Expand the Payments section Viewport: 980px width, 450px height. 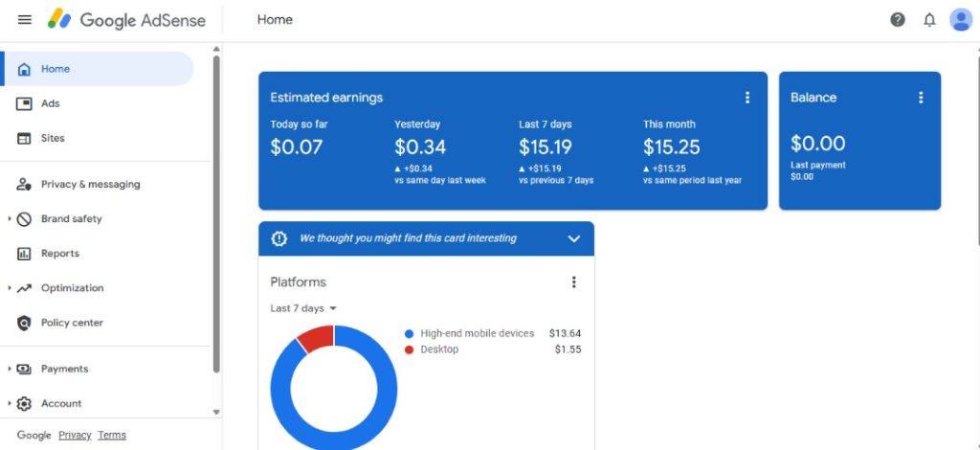pyautogui.click(x=10, y=369)
